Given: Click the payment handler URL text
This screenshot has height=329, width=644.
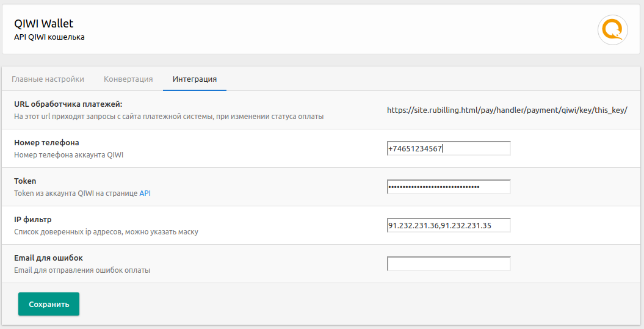Looking at the screenshot, I should coord(507,110).
